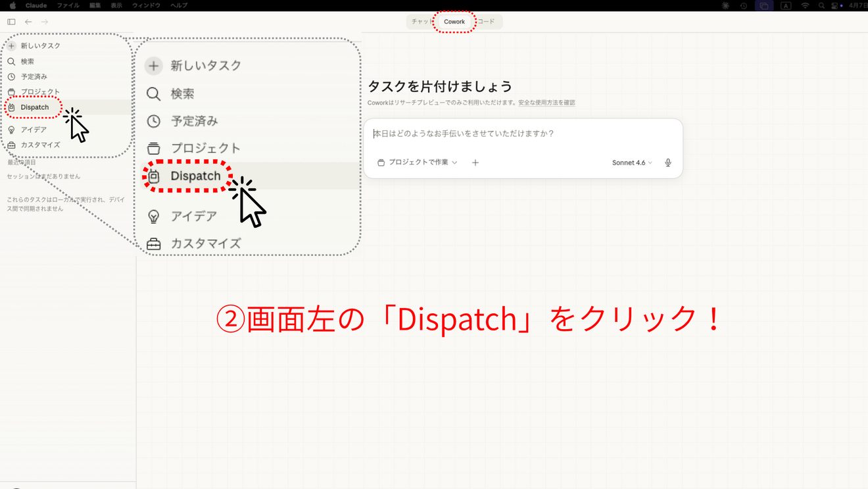Go back with the left arrow
The image size is (868, 489).
(x=28, y=22)
